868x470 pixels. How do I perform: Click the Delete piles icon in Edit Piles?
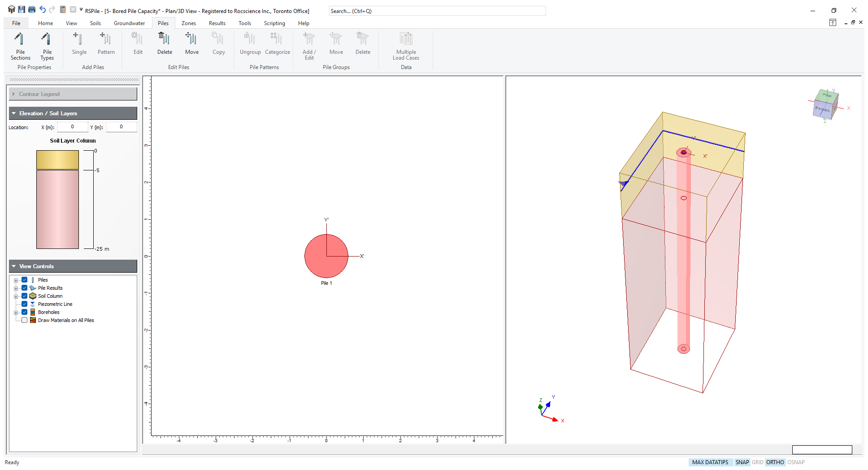click(165, 44)
